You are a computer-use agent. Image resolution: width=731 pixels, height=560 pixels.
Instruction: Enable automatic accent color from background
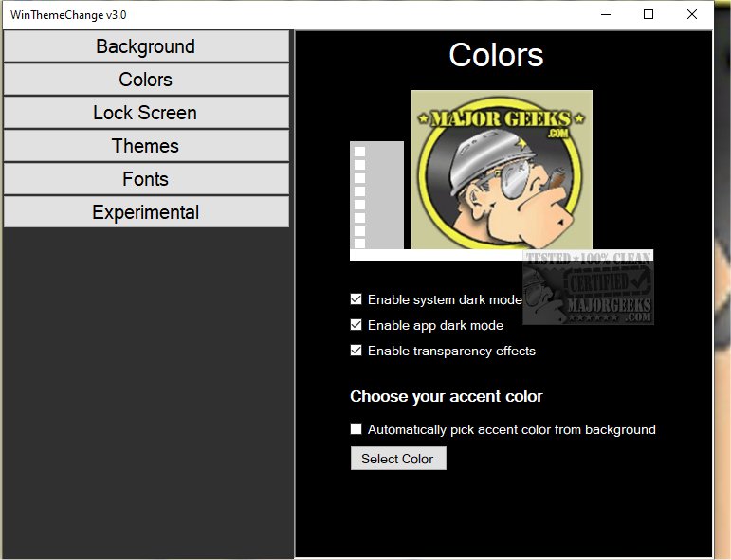(356, 429)
